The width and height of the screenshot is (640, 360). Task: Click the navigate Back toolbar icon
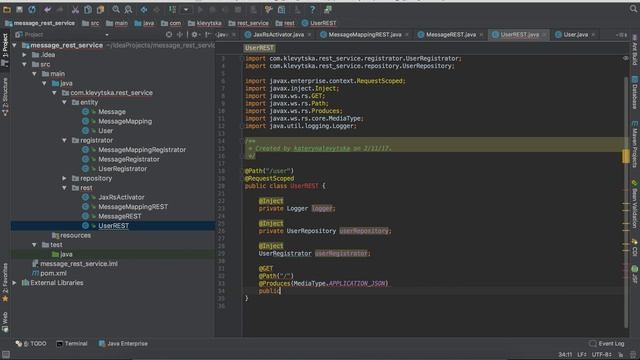(144, 9)
